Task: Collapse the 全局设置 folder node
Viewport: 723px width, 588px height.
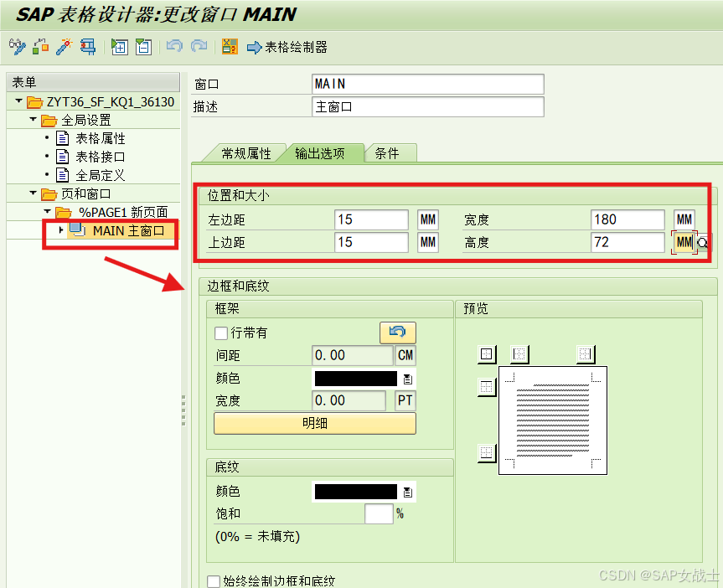Action: click(33, 119)
